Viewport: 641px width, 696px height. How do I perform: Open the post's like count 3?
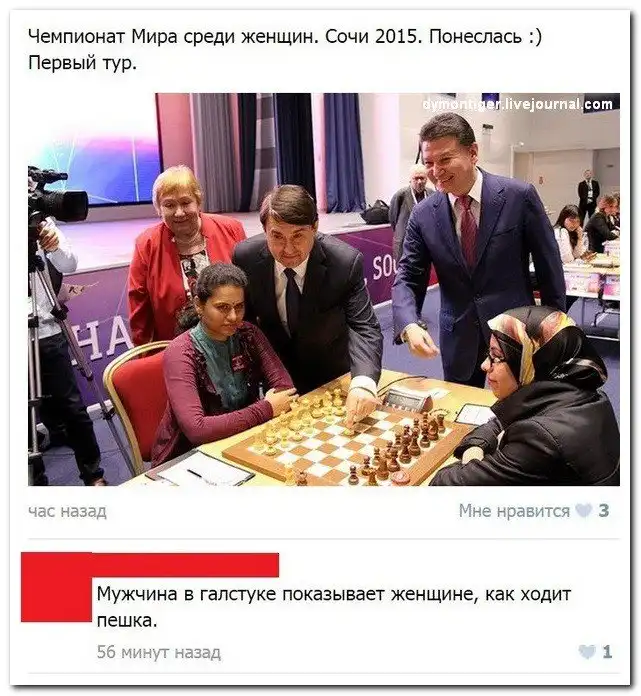point(603,511)
